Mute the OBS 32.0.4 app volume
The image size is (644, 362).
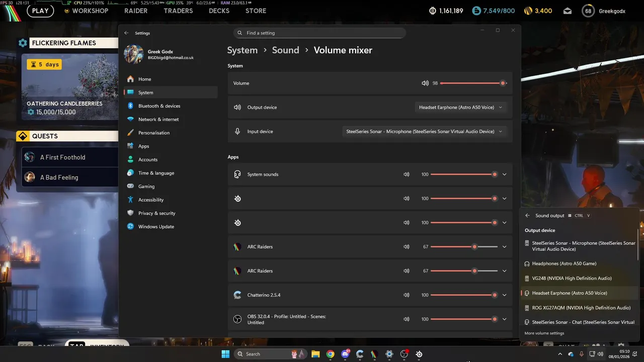click(407, 319)
